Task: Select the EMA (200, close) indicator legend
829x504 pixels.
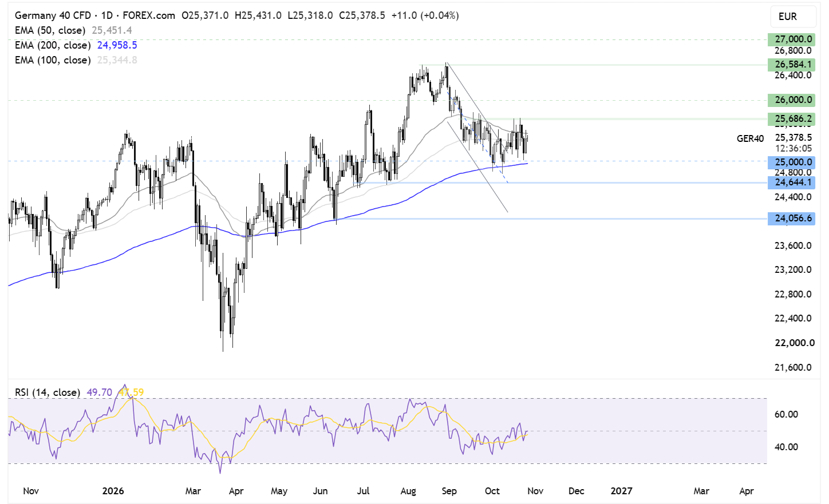Action: coord(53,45)
